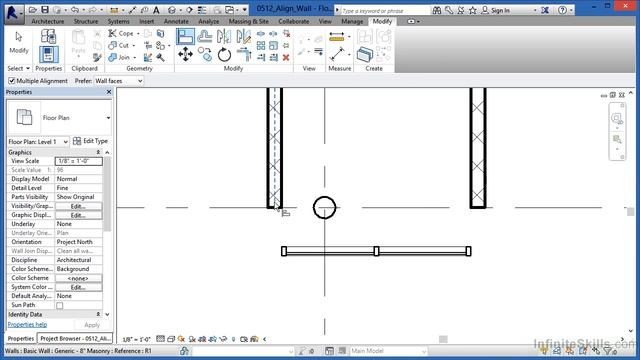Image resolution: width=640 pixels, height=360 pixels.
Task: Select the Text tool (A) in quick access toolbar
Action: pos(156,10)
